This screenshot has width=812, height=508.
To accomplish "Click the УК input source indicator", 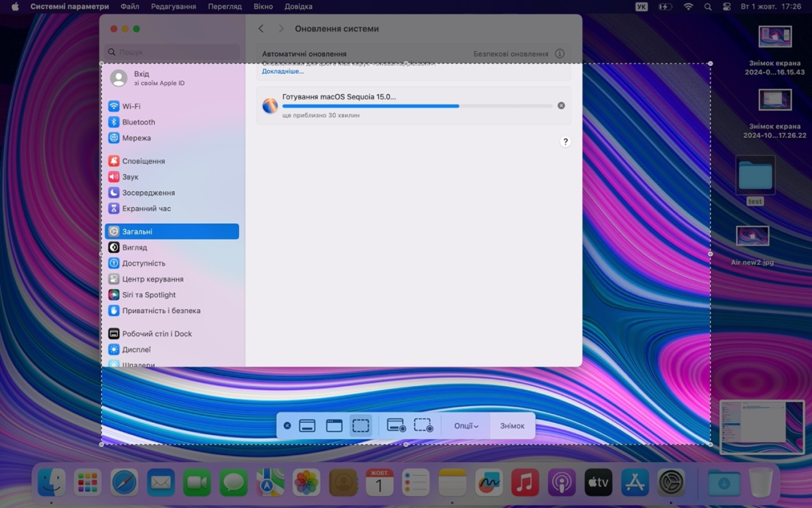I will 641,7.
